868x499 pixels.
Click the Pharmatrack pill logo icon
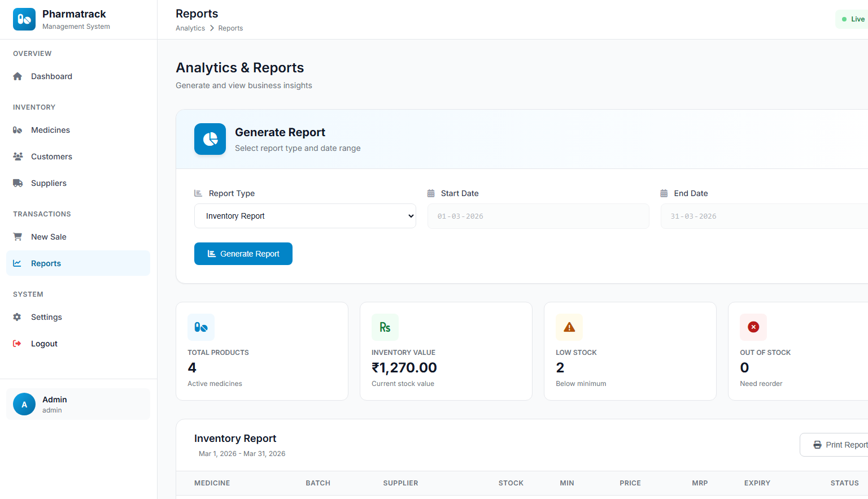click(x=24, y=19)
